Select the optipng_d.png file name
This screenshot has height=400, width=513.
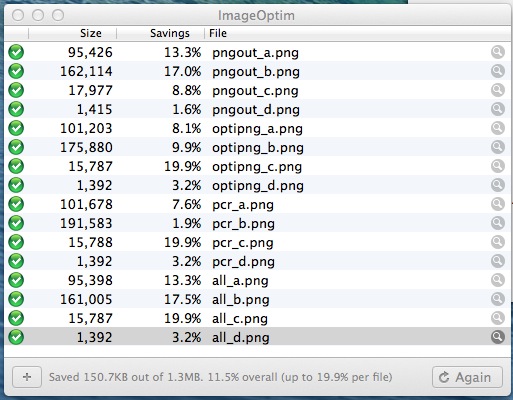coord(258,186)
